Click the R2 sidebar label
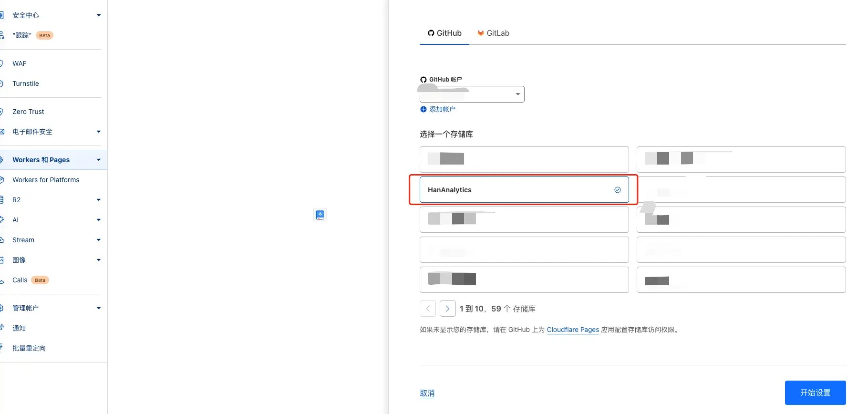Image resolution: width=868 pixels, height=414 pixels. [x=17, y=200]
